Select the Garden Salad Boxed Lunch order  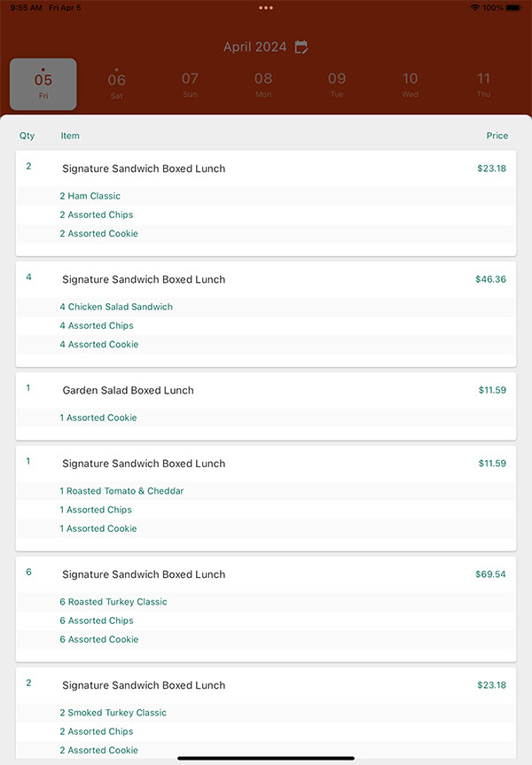pos(128,390)
